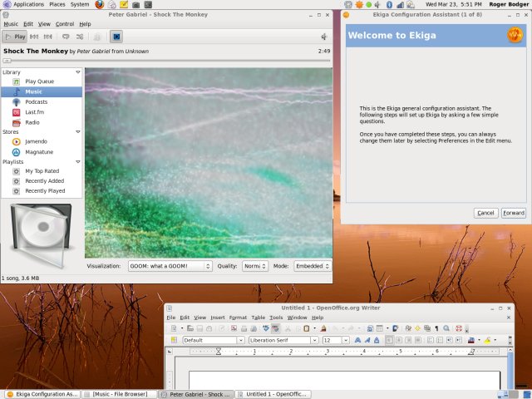
Task: Open Liberation Serif font dropdown arrow
Action: pos(314,340)
